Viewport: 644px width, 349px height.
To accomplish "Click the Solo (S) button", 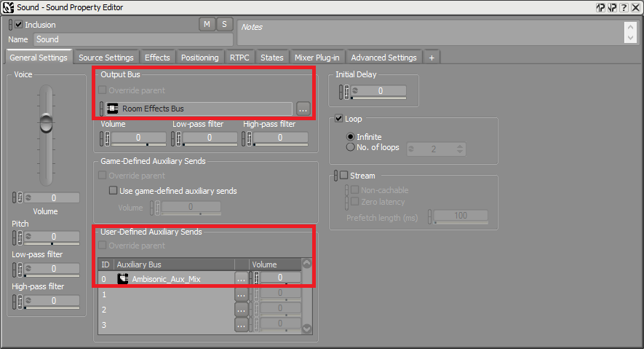I will (x=224, y=25).
